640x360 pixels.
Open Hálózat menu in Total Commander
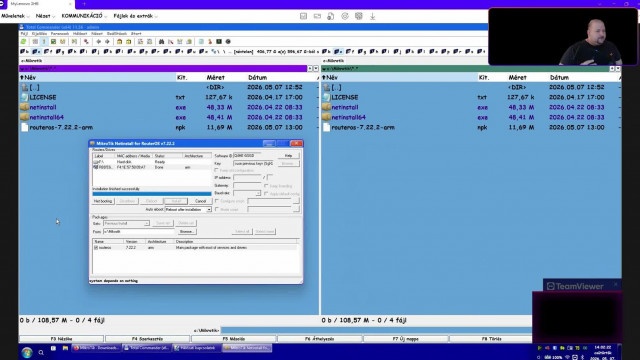pos(80,33)
